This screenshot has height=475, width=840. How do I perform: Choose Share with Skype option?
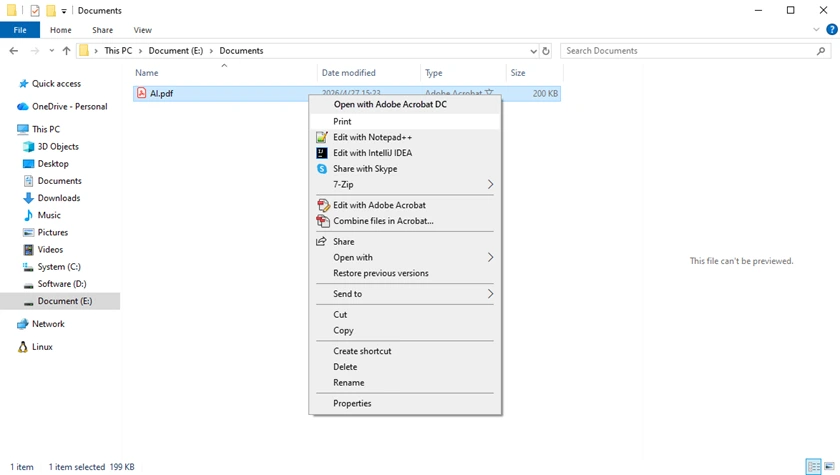pyautogui.click(x=405, y=169)
